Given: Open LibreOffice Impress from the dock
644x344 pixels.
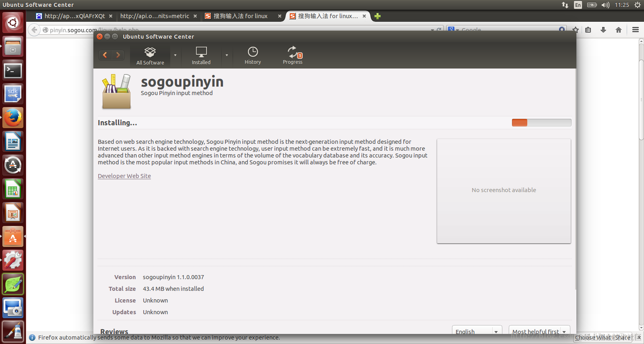Looking at the screenshot, I should pos(13,213).
